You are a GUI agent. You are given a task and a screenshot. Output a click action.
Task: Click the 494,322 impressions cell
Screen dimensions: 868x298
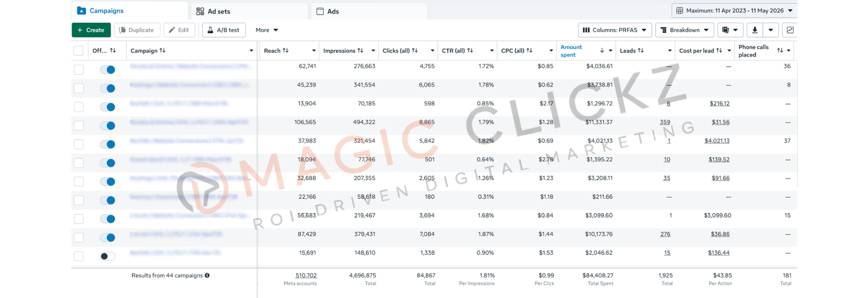tap(364, 122)
